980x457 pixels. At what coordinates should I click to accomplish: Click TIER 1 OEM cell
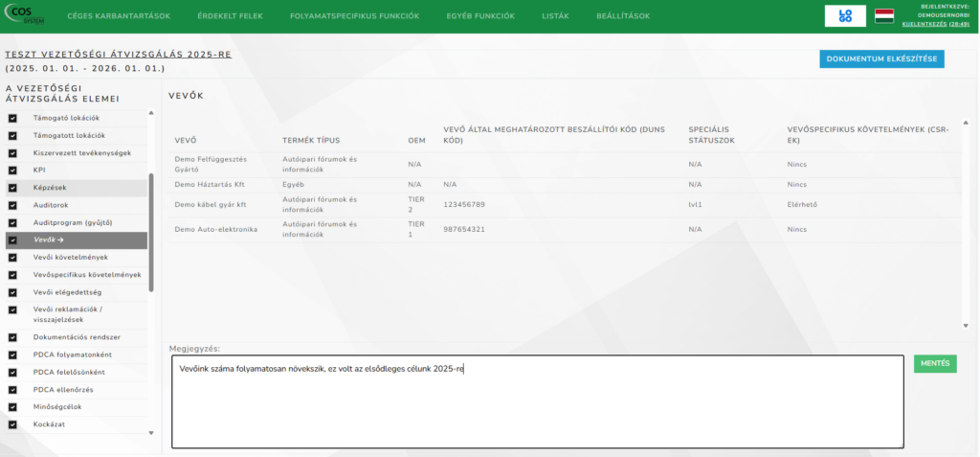416,229
